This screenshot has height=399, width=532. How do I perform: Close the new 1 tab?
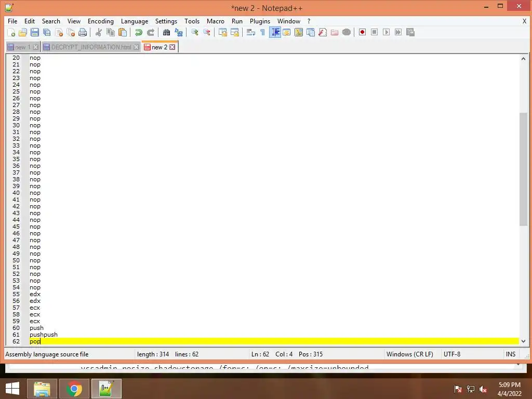click(36, 47)
